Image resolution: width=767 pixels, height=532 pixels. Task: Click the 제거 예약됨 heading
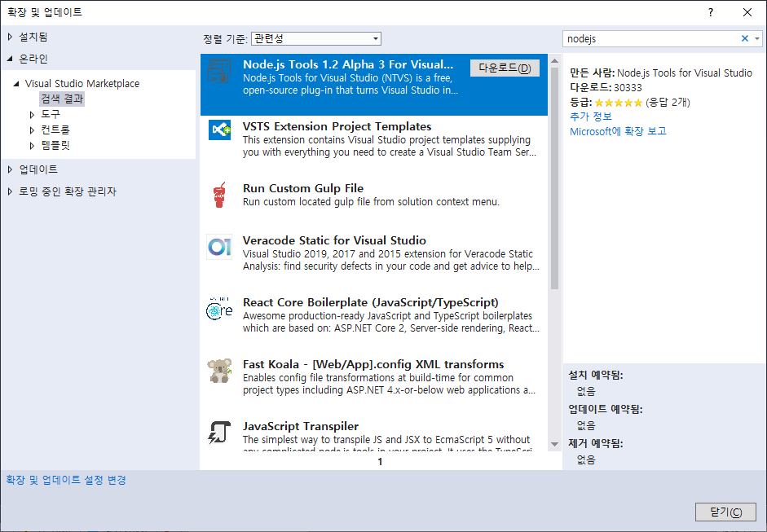[x=596, y=443]
